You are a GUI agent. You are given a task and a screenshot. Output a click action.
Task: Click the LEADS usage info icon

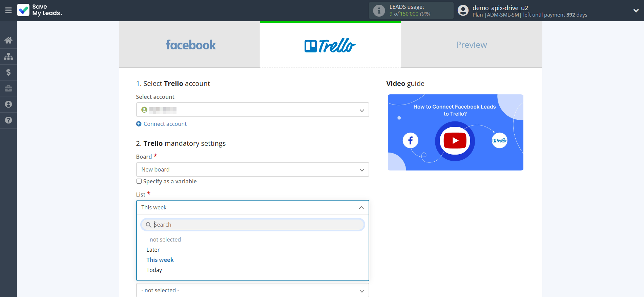pyautogui.click(x=379, y=11)
